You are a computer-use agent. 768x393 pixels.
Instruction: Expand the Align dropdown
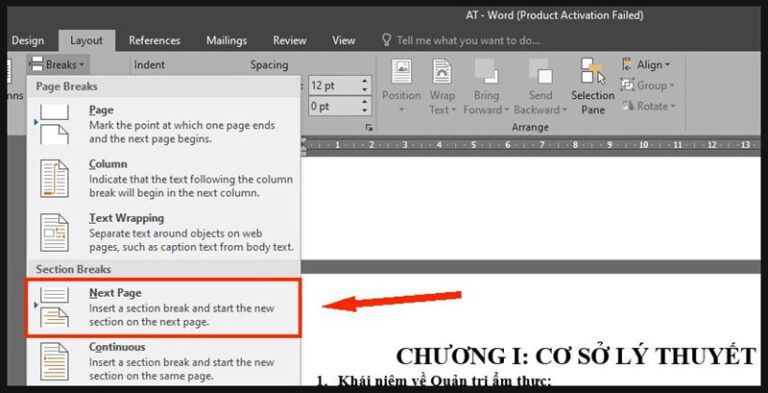[646, 65]
